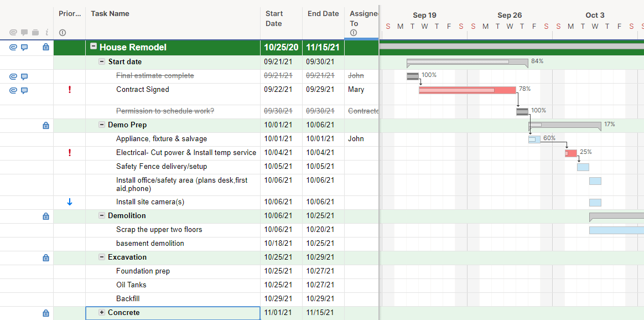Open comments for the Contract Signed row
The width and height of the screenshot is (644, 320).
24,90
